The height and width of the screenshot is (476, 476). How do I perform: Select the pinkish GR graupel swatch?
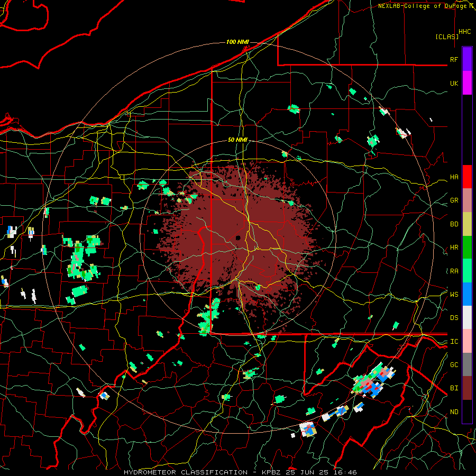[x=467, y=200]
